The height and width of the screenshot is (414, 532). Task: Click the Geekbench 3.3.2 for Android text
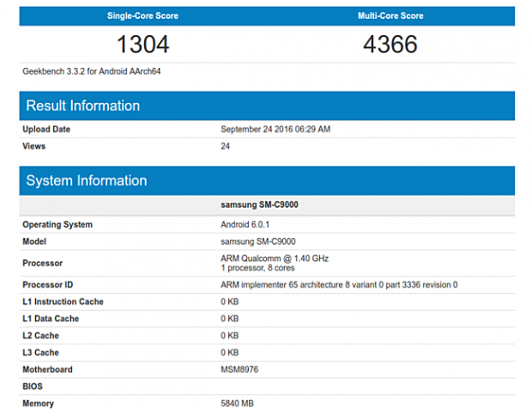point(92,71)
